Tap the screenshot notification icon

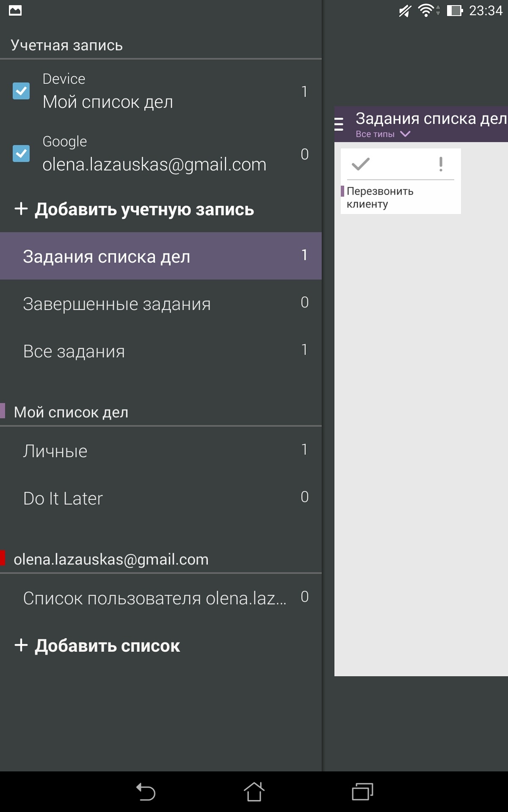click(x=15, y=11)
